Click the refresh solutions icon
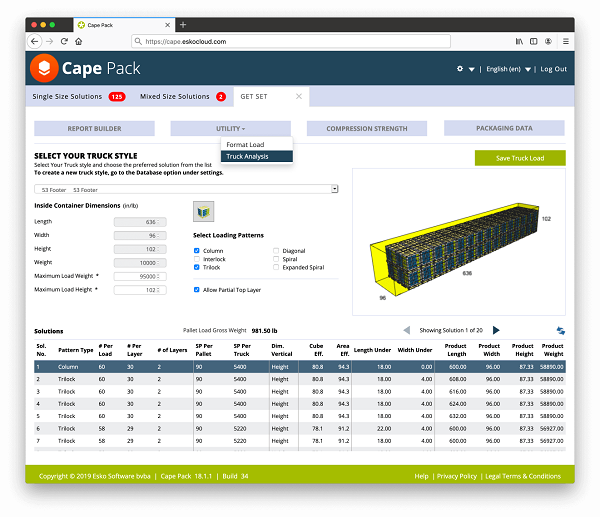 click(560, 330)
